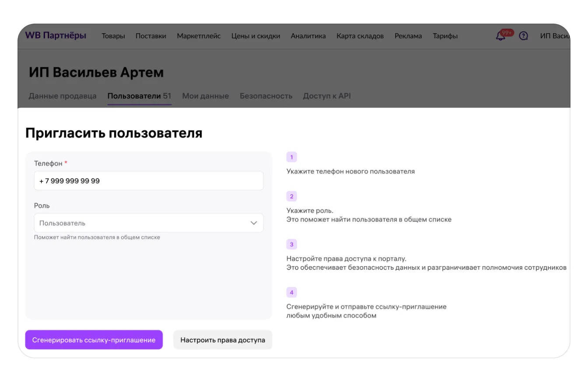The width and height of the screenshot is (588, 382).
Task: Open the Карта складов menu item
Action: (360, 36)
